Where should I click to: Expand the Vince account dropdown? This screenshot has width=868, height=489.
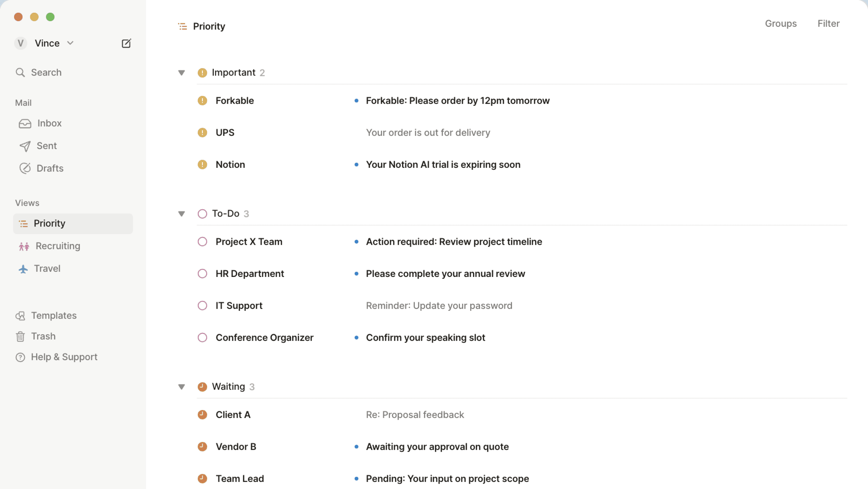coord(70,43)
